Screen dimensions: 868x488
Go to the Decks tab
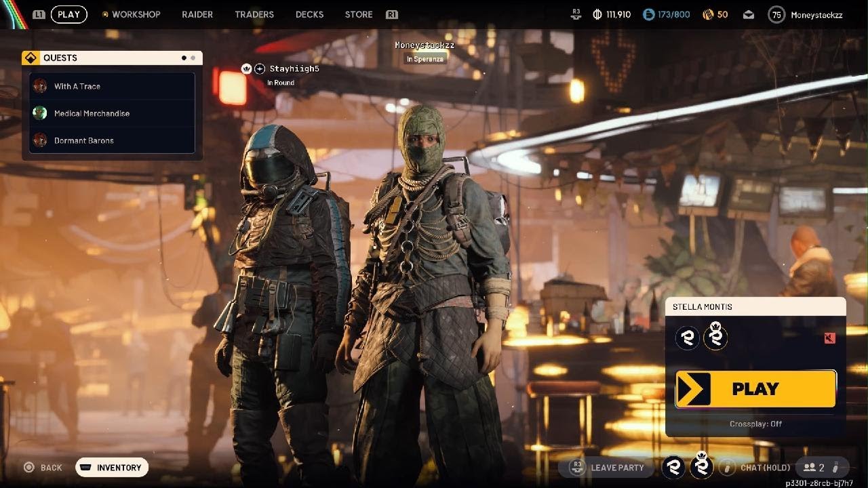pos(309,14)
